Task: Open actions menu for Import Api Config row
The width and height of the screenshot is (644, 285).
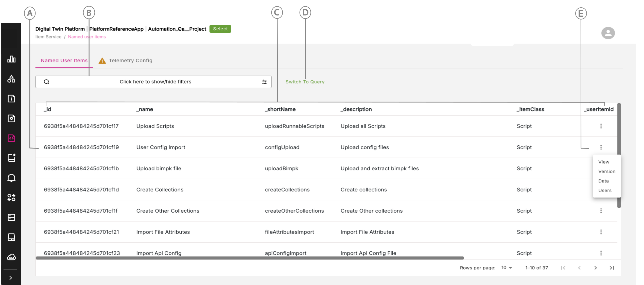Action: 601,253
